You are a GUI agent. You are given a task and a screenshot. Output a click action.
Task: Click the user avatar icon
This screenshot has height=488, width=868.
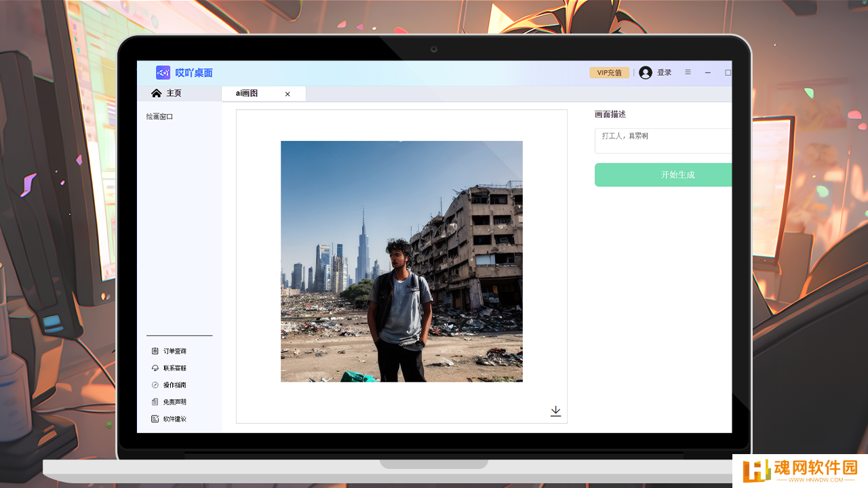(x=645, y=73)
